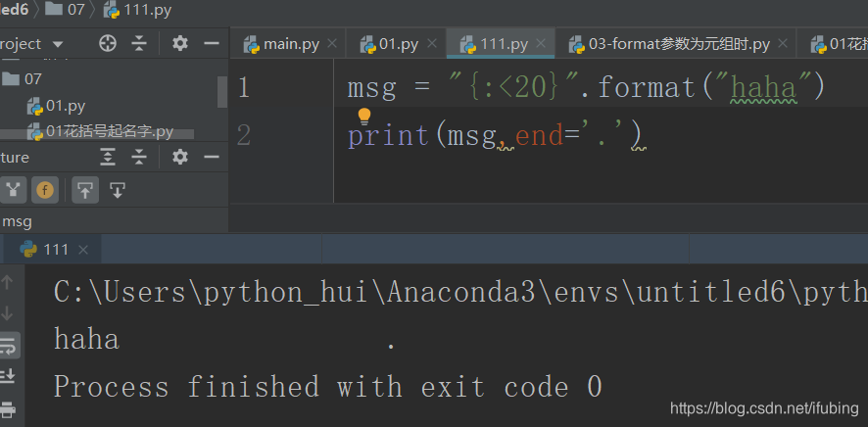
Task: Click the yellow intention lightbulb icon
Action: pyautogui.click(x=363, y=117)
